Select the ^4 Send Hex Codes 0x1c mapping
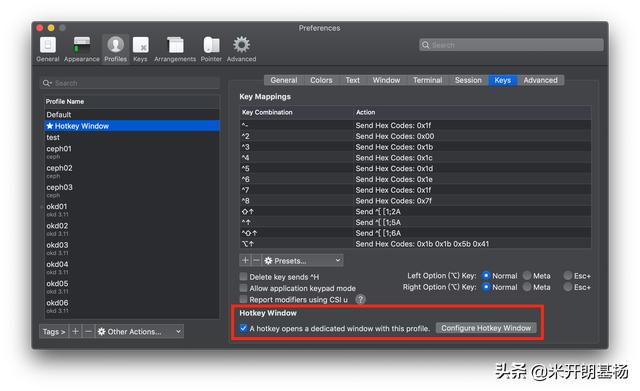Image resolution: width=640 pixels, height=391 pixels. [415, 158]
